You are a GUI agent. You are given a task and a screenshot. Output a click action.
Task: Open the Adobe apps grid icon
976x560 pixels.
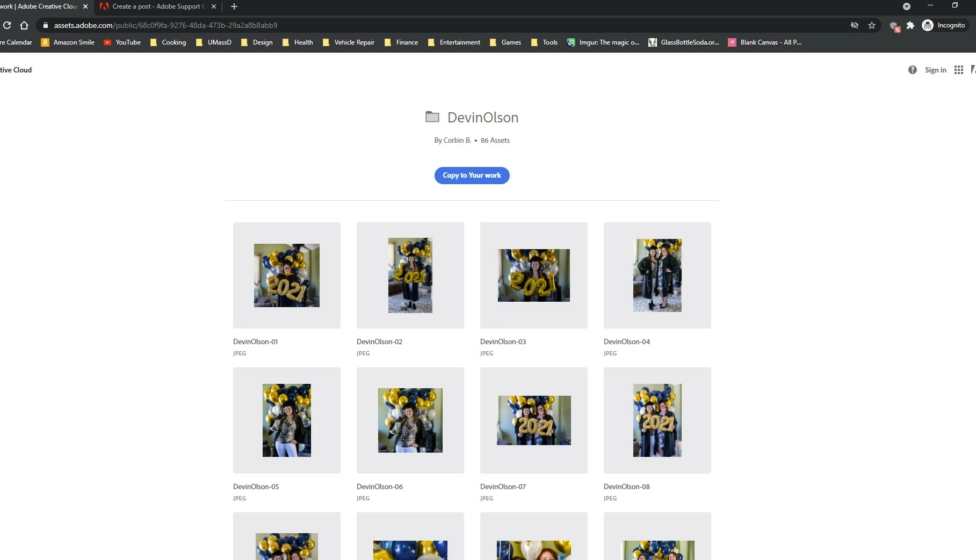point(959,70)
